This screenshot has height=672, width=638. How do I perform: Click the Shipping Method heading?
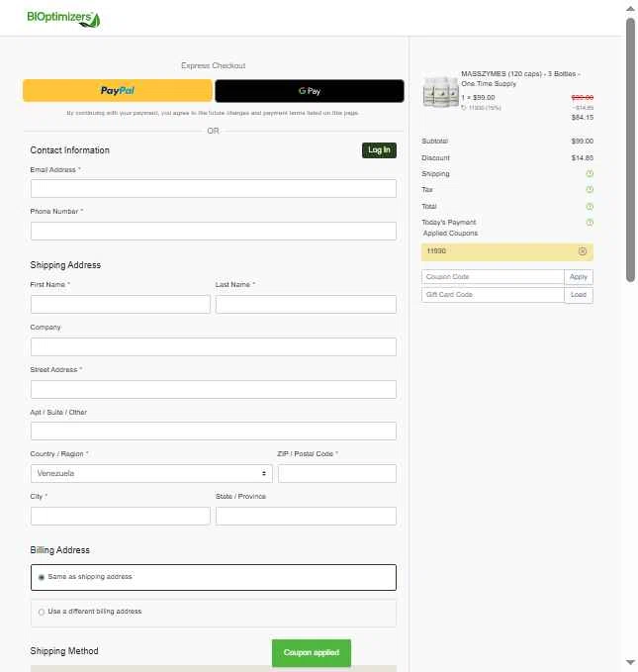click(x=64, y=651)
